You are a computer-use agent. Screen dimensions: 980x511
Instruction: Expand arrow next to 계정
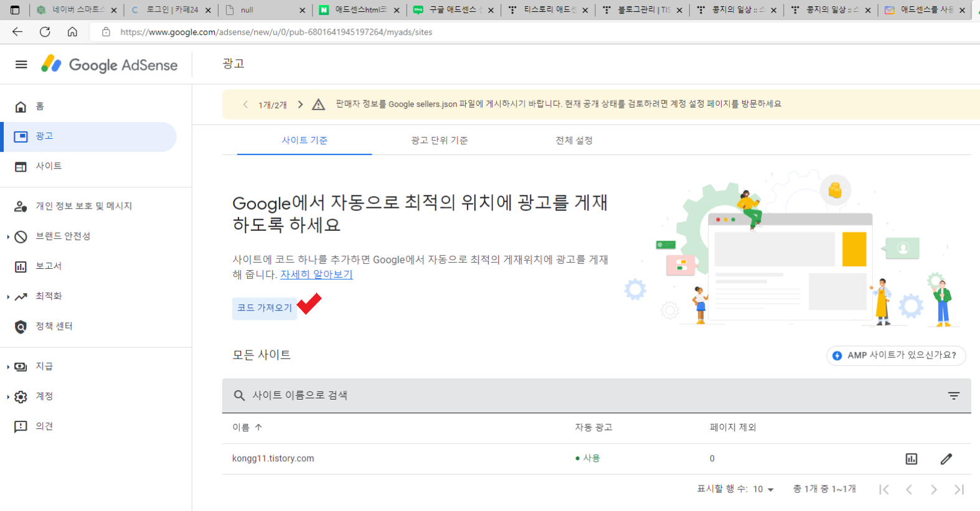tap(8, 396)
